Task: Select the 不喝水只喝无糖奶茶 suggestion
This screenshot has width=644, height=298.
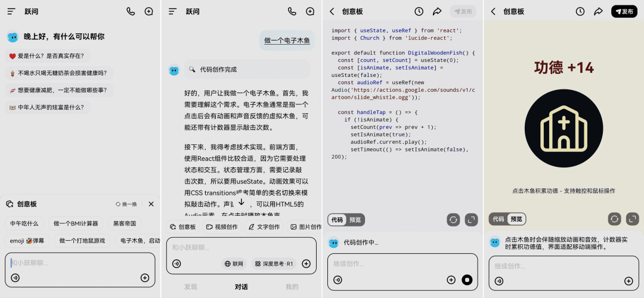Action: [x=59, y=73]
